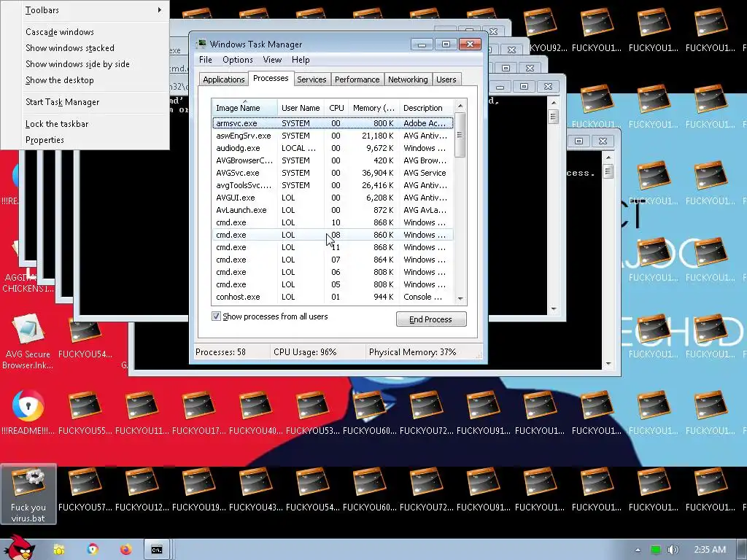Select the FUCKYOU11 desktop file icon
747x560 pixels.
tap(142, 413)
